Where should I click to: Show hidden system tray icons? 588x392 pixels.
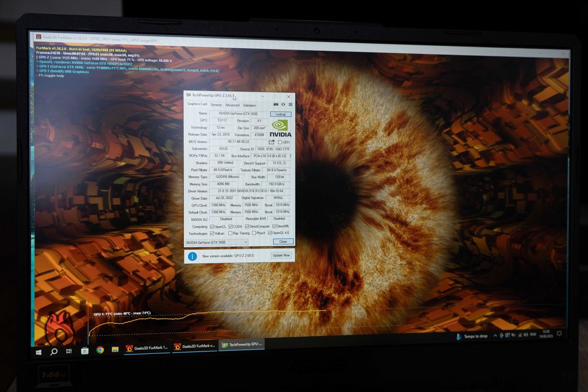tap(495, 336)
